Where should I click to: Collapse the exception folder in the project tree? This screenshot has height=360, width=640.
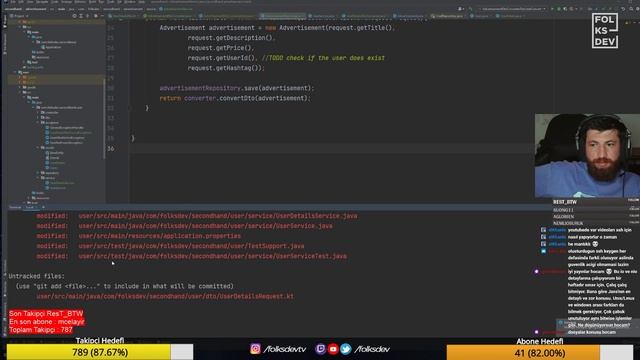pyautogui.click(x=38, y=122)
